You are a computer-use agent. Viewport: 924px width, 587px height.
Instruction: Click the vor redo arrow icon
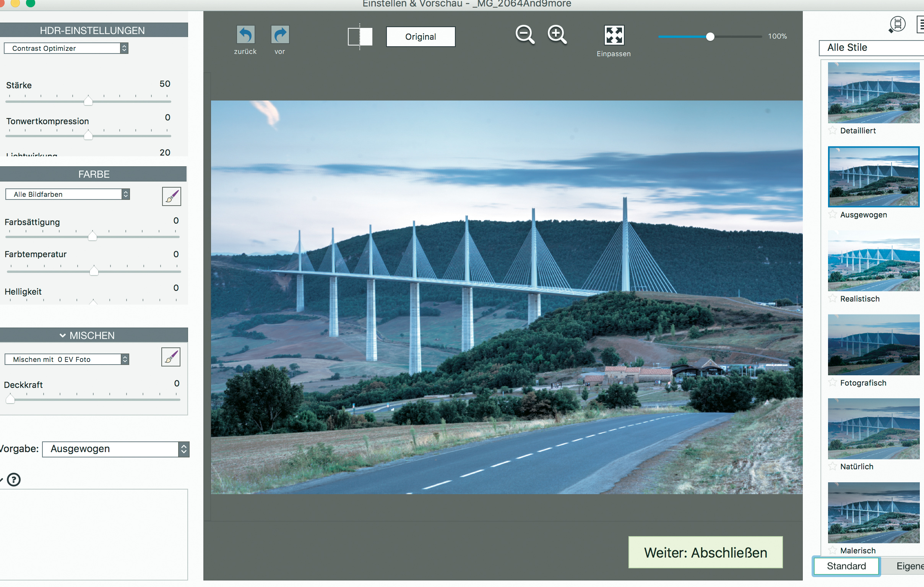click(280, 35)
